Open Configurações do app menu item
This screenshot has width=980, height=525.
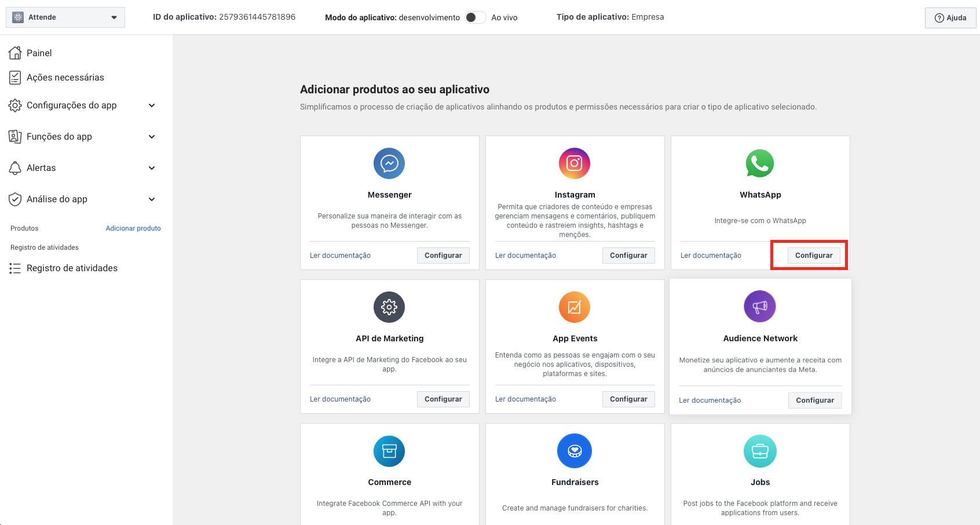[x=72, y=105]
